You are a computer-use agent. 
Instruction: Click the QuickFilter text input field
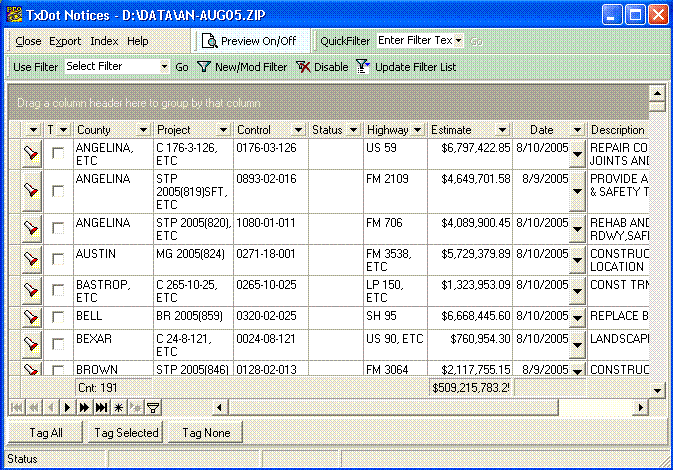pos(416,41)
